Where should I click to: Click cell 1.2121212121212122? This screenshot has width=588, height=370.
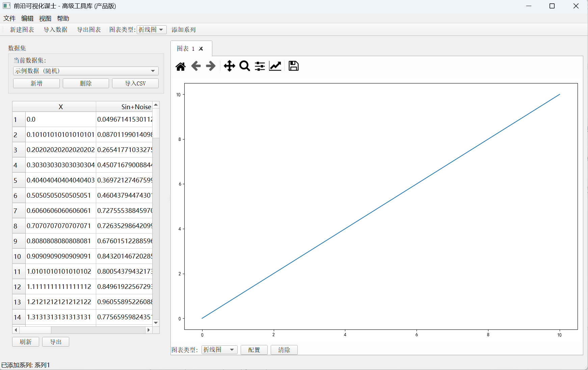[61, 302]
